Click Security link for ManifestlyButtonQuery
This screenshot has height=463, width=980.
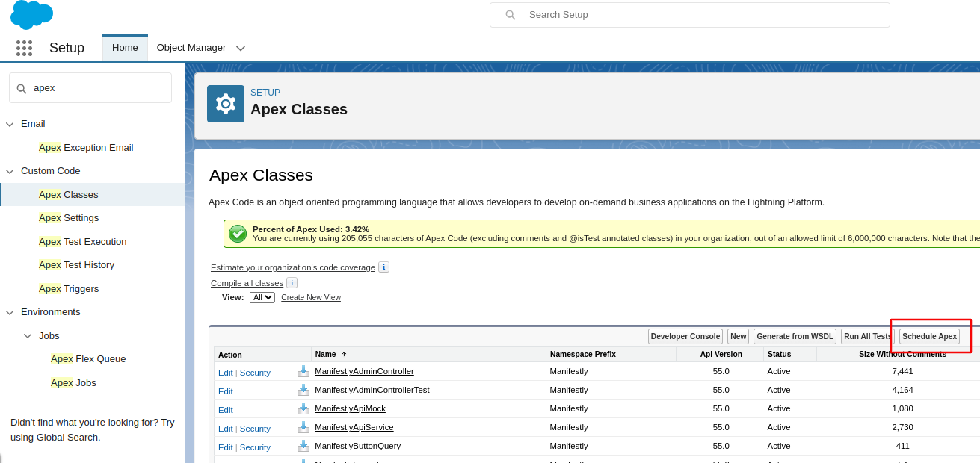coord(255,447)
